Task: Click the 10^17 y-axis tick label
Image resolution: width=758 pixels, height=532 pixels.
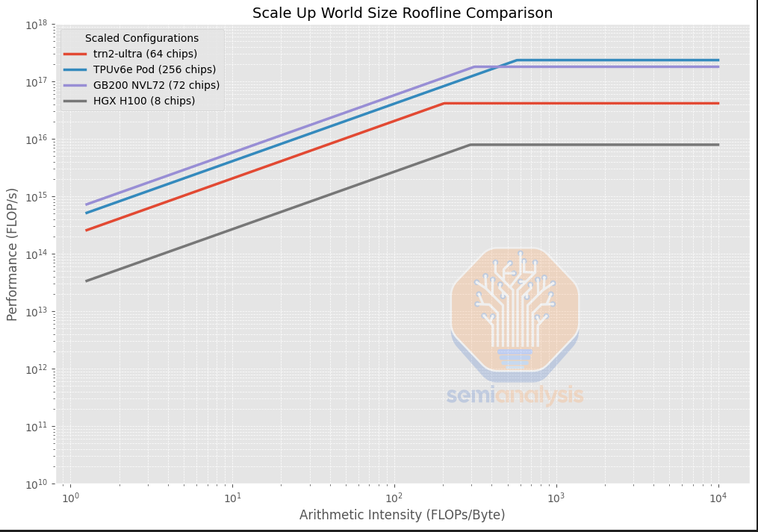Action: (37, 82)
